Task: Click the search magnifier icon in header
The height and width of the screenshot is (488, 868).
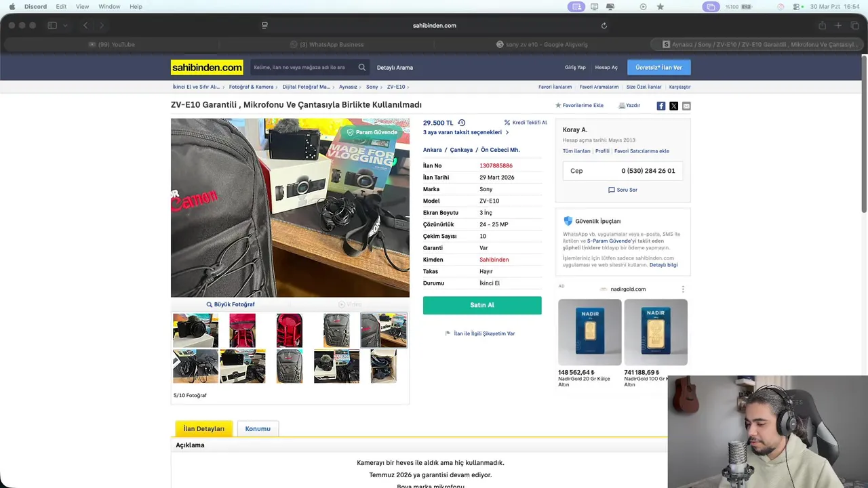Action: (362, 67)
